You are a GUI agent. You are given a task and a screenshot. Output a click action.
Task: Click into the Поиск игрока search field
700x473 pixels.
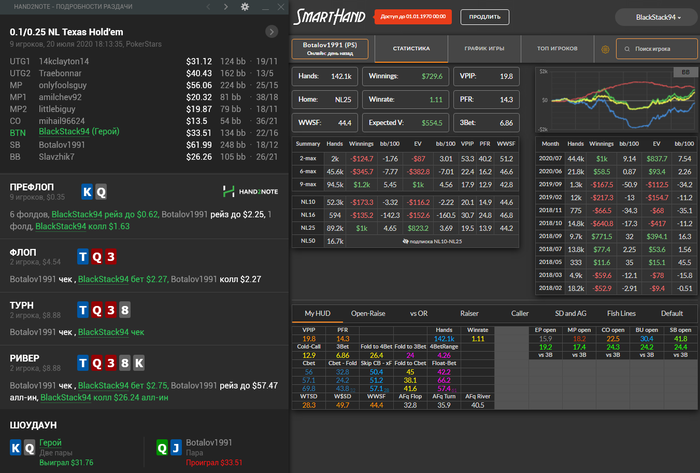coord(656,49)
